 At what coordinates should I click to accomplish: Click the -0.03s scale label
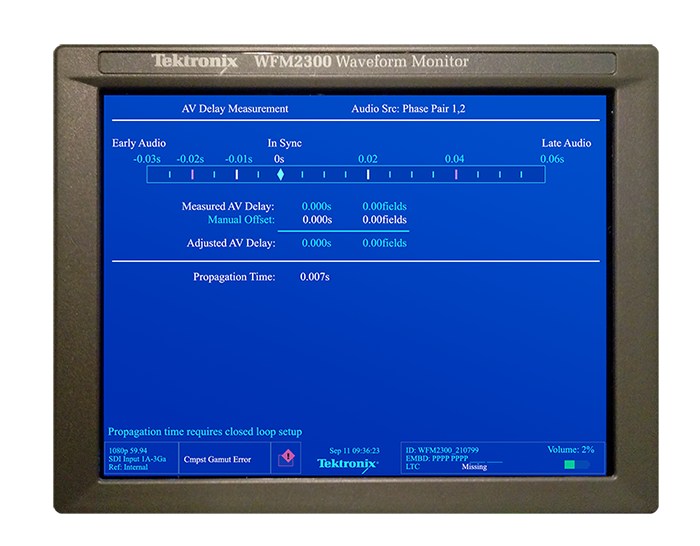tap(147, 159)
